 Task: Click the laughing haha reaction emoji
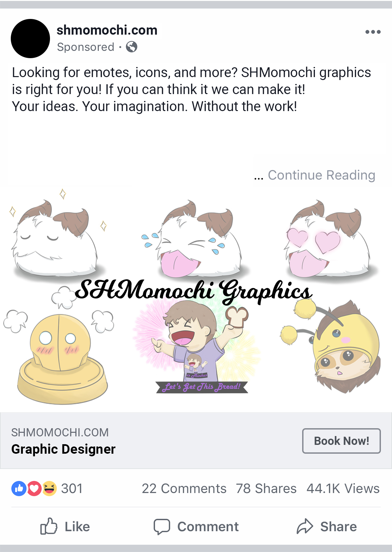point(49,489)
